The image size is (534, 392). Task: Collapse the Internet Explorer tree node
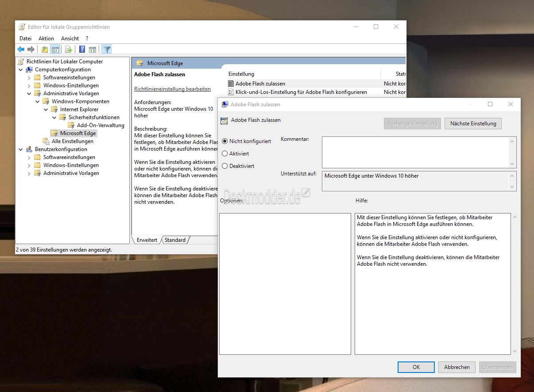pos(46,109)
